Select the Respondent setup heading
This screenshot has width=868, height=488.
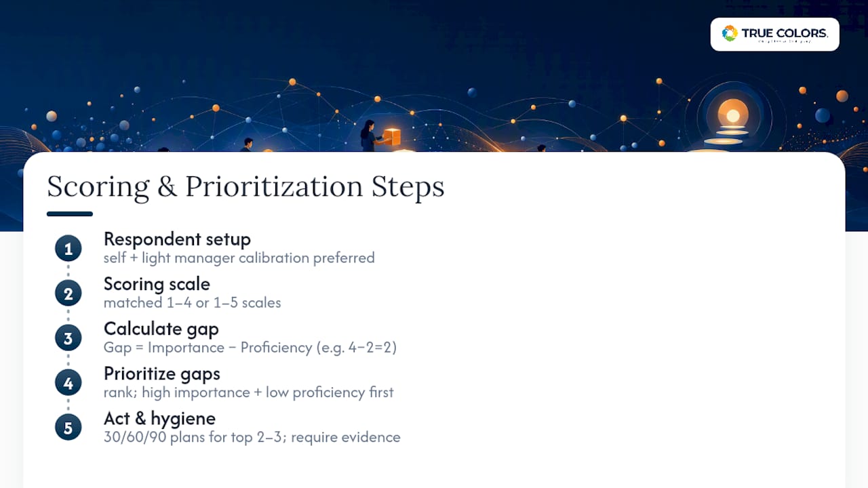click(x=177, y=239)
